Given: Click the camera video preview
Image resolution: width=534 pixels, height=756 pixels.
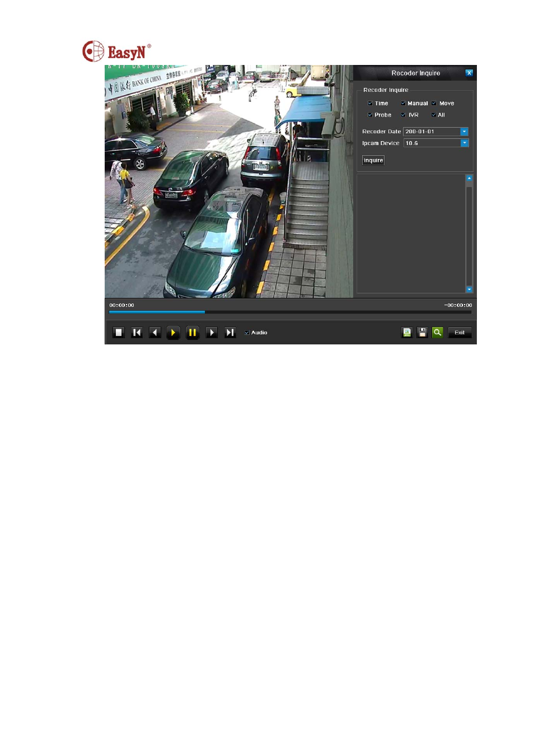Looking at the screenshot, I should point(229,181).
